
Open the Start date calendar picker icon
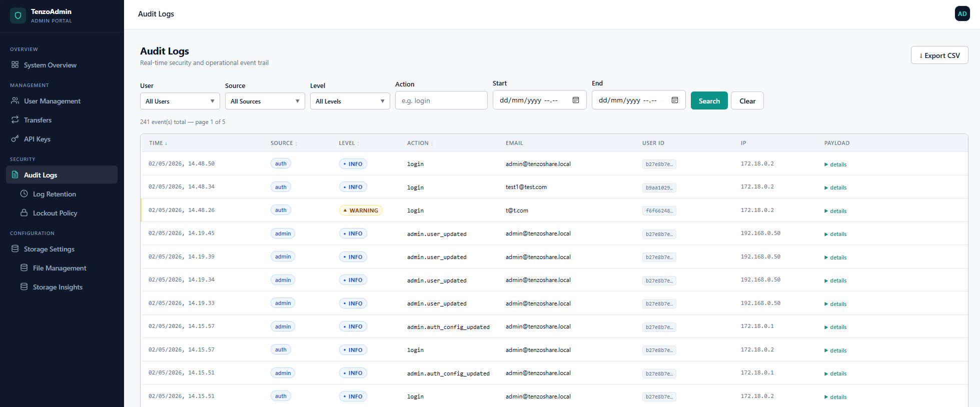click(576, 100)
